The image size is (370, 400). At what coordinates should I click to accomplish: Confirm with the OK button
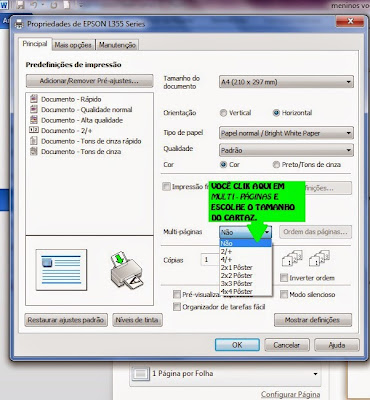click(x=237, y=345)
